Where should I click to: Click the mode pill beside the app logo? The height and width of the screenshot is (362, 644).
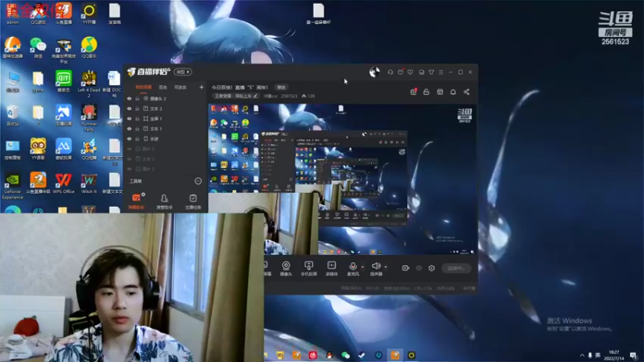click(183, 72)
